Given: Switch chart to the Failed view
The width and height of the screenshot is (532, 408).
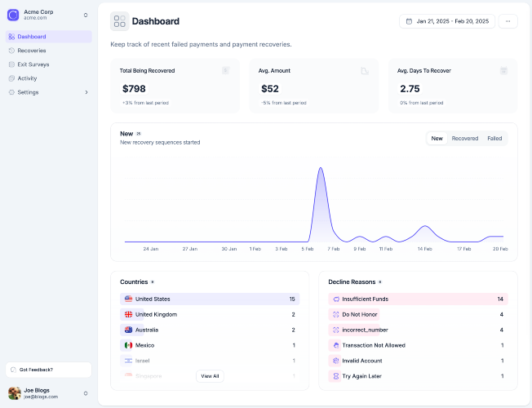Looking at the screenshot, I should click(x=494, y=139).
